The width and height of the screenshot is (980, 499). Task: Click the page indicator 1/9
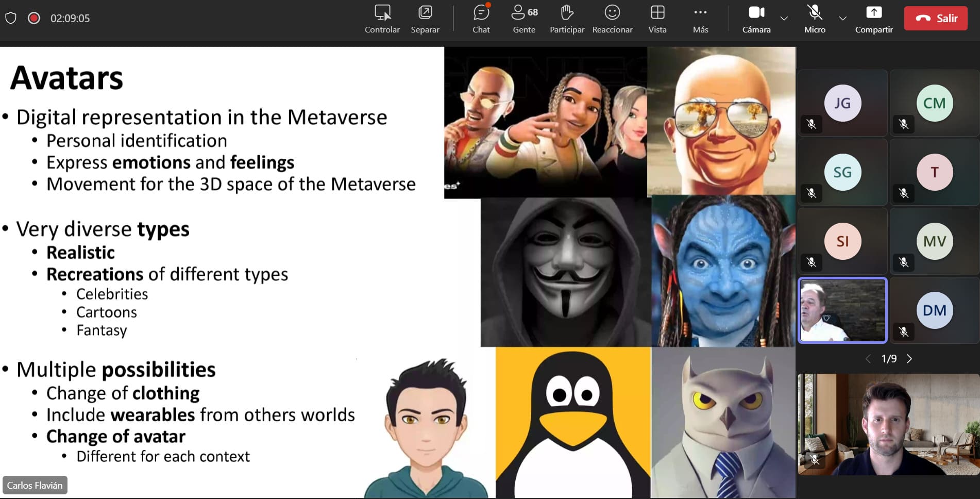[889, 359]
